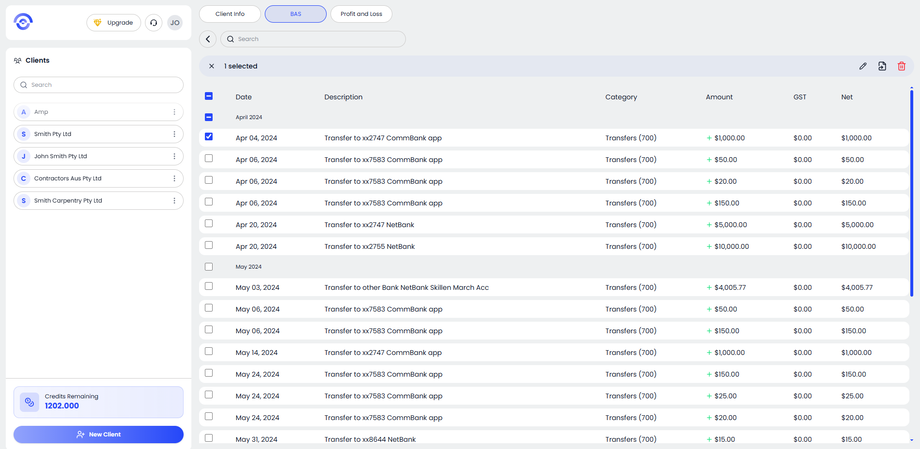Switch to the Profit and Loss tab
The width and height of the screenshot is (920, 449).
point(361,14)
